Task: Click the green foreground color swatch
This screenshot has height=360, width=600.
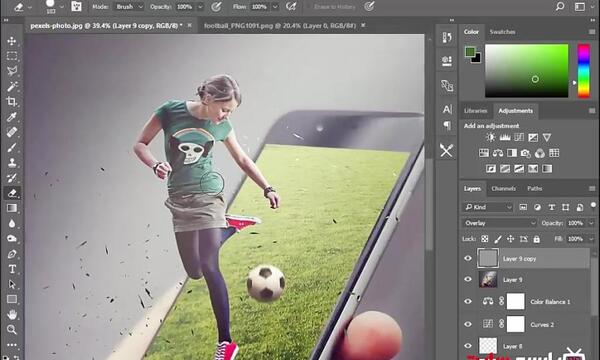Action: pyautogui.click(x=470, y=52)
